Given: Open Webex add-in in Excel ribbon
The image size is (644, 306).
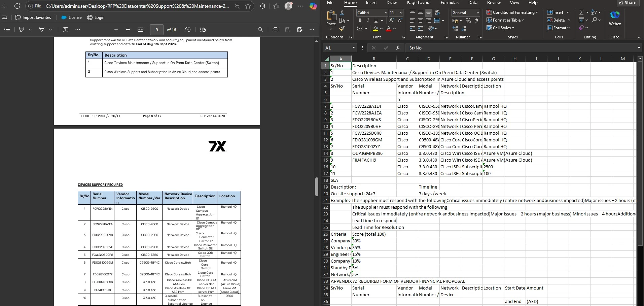Looking at the screenshot, I should [615, 18].
